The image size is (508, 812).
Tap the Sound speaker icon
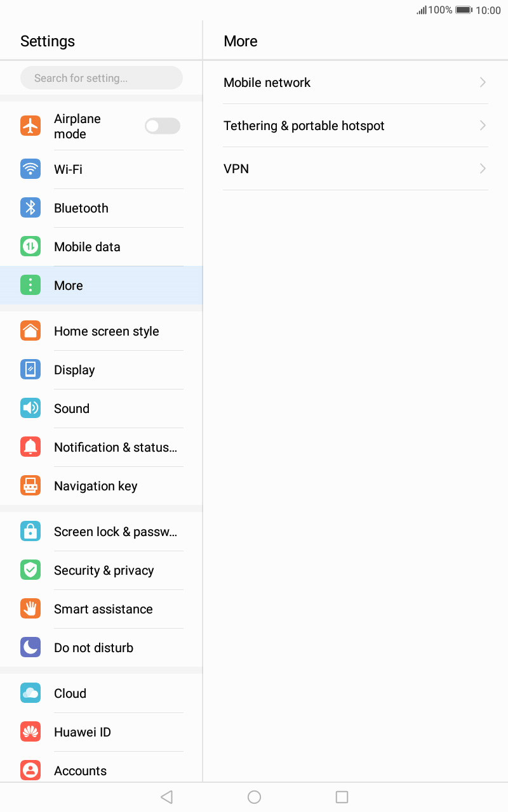(30, 409)
